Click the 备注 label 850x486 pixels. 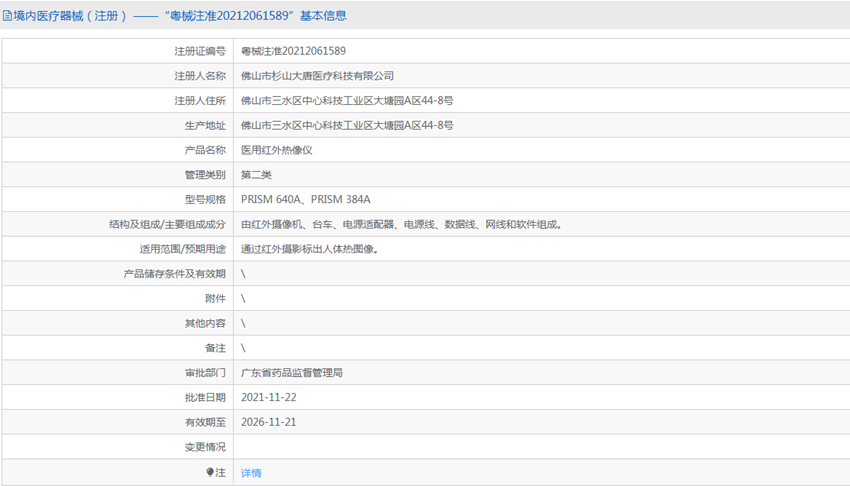[x=215, y=348]
